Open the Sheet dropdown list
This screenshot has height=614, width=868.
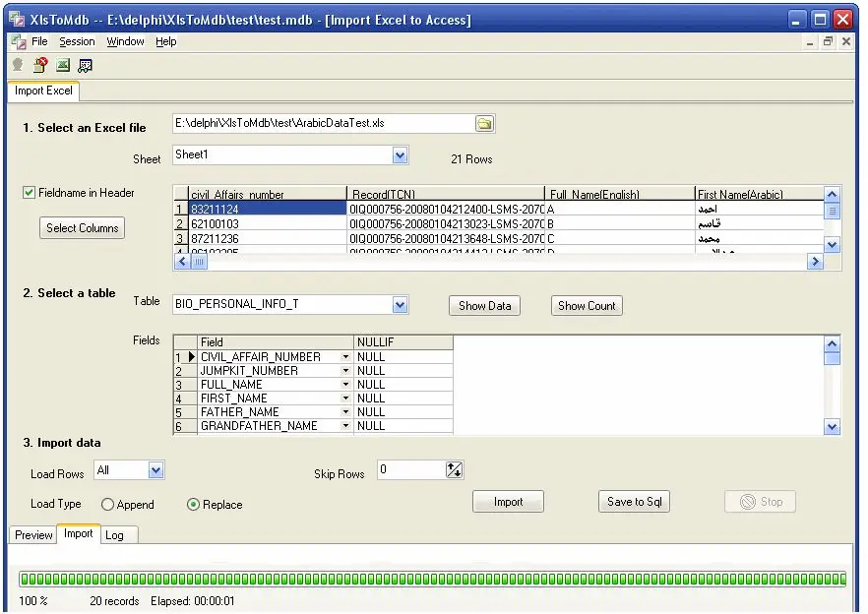[400, 155]
